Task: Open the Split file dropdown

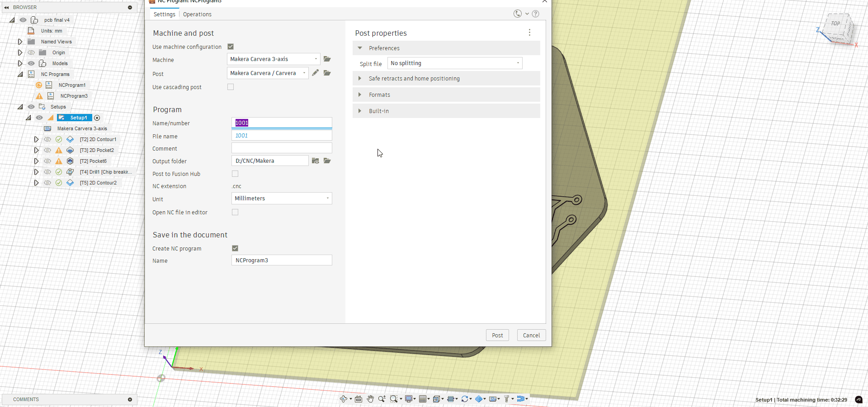Action: point(455,63)
